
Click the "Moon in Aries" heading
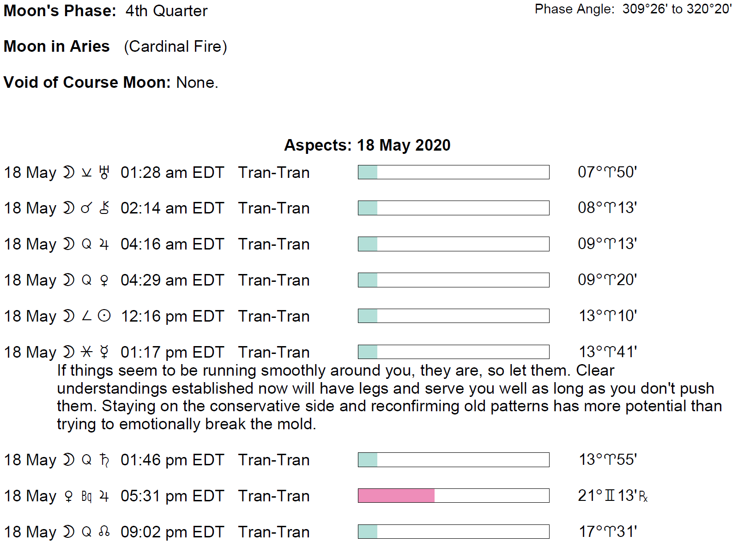(x=57, y=46)
